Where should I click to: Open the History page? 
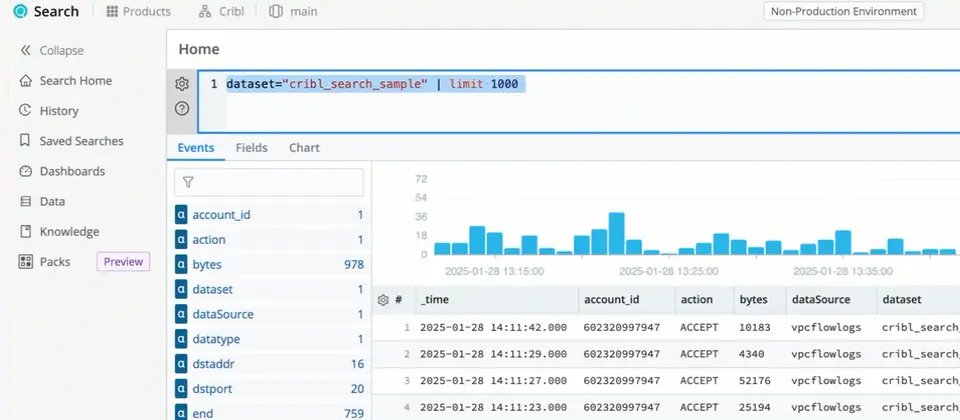pos(49,111)
